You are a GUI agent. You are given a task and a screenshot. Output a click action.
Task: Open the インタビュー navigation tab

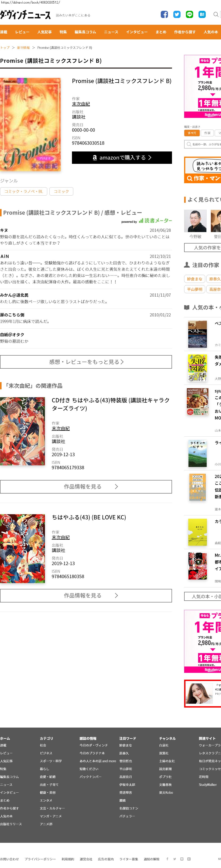click(137, 32)
